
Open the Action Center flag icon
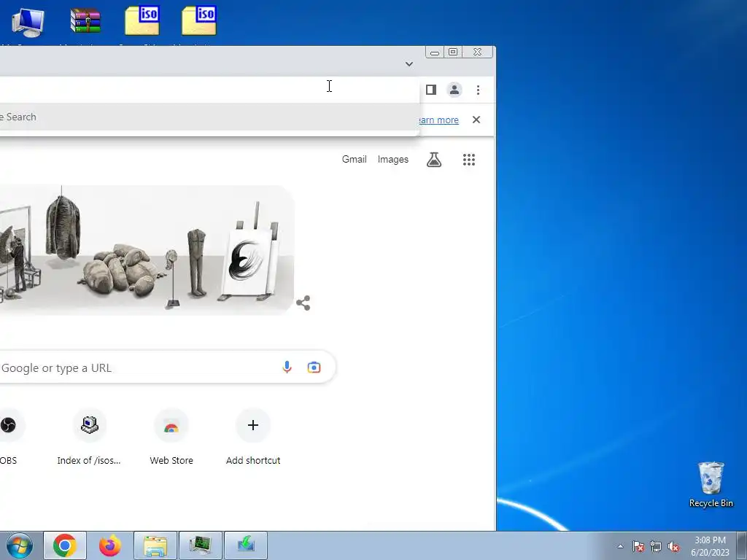point(638,546)
